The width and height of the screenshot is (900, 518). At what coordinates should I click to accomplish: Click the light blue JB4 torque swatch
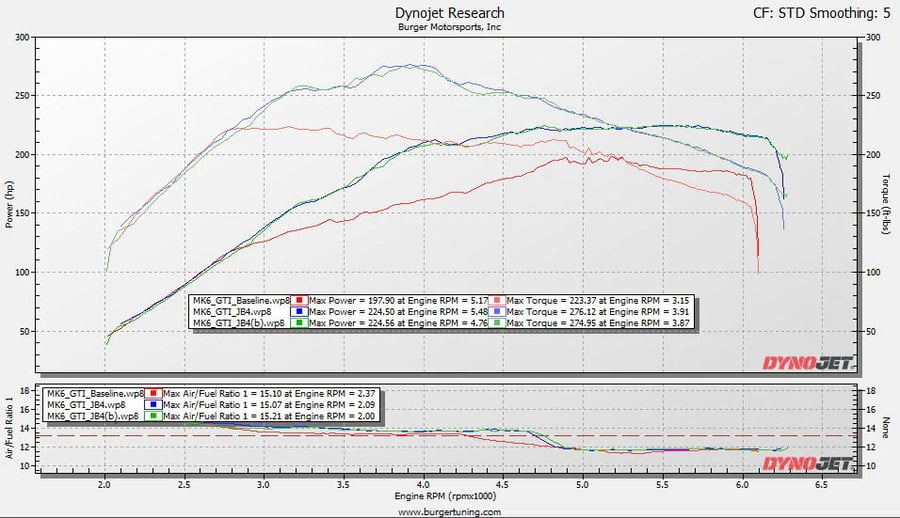click(x=498, y=312)
